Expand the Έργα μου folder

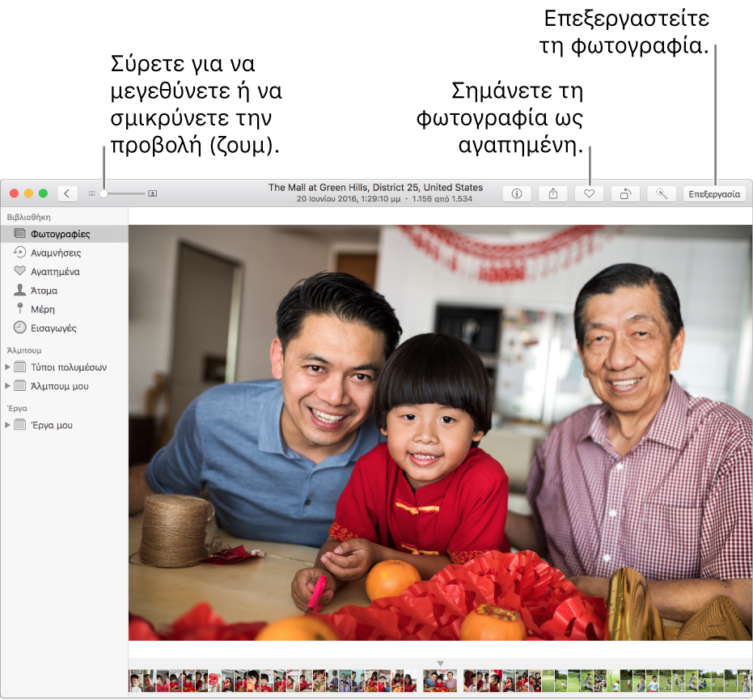[8, 425]
